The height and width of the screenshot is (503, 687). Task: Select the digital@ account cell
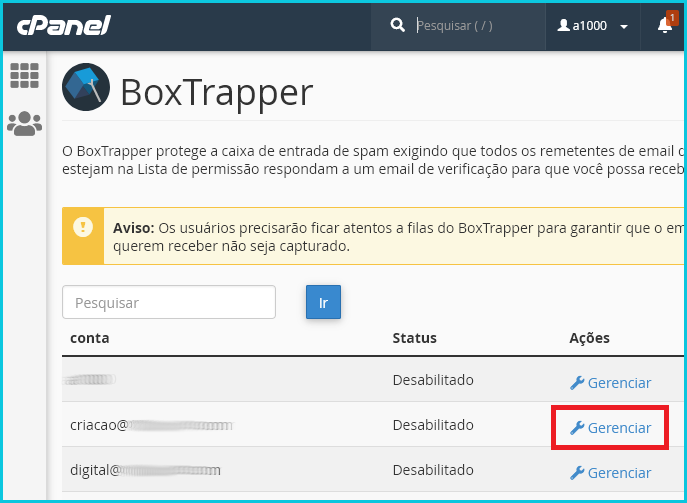145,470
